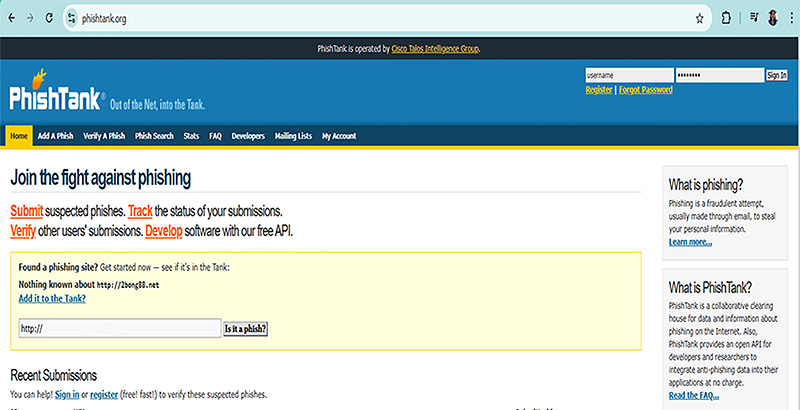Select the Home tab
Image resolution: width=800 pixels, height=410 pixels.
19,136
